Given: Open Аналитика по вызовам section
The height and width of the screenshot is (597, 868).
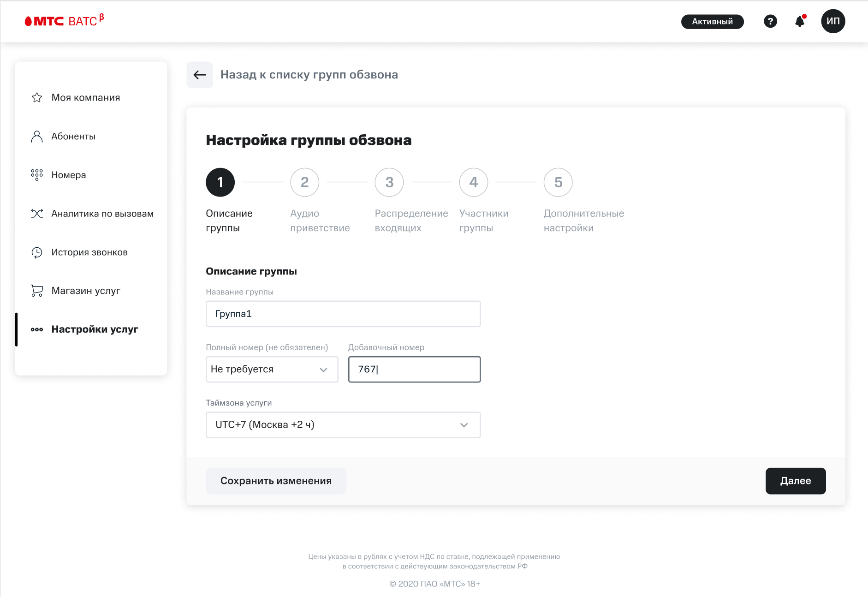Looking at the screenshot, I should (x=102, y=214).
